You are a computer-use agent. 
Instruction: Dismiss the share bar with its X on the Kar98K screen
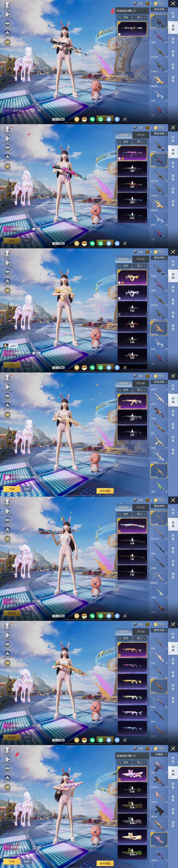click(125, 616)
